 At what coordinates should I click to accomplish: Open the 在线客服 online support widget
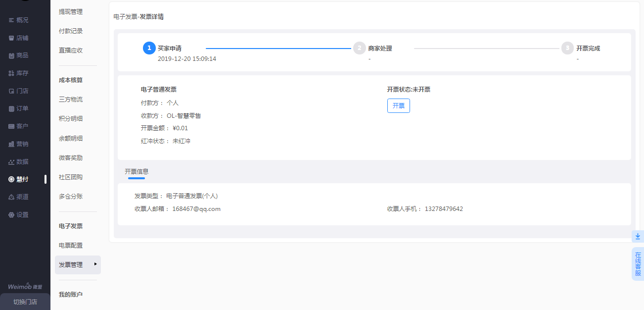click(638, 264)
